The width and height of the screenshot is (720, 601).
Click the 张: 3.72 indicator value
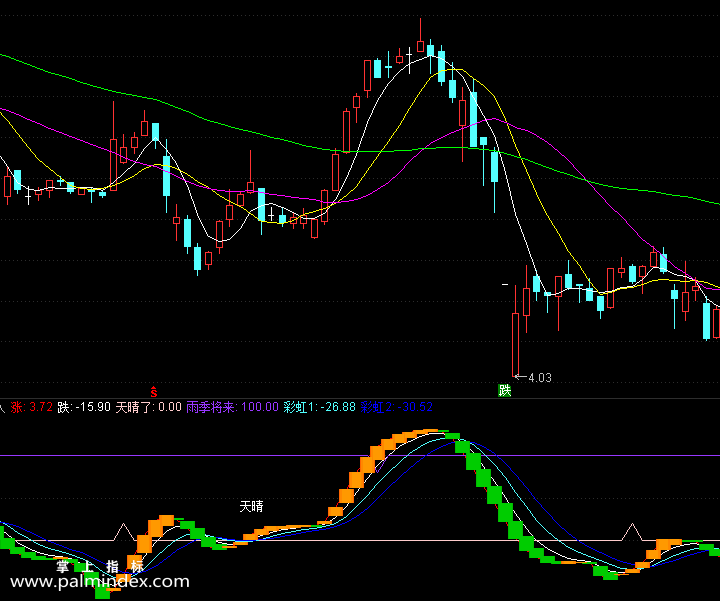click(x=32, y=407)
